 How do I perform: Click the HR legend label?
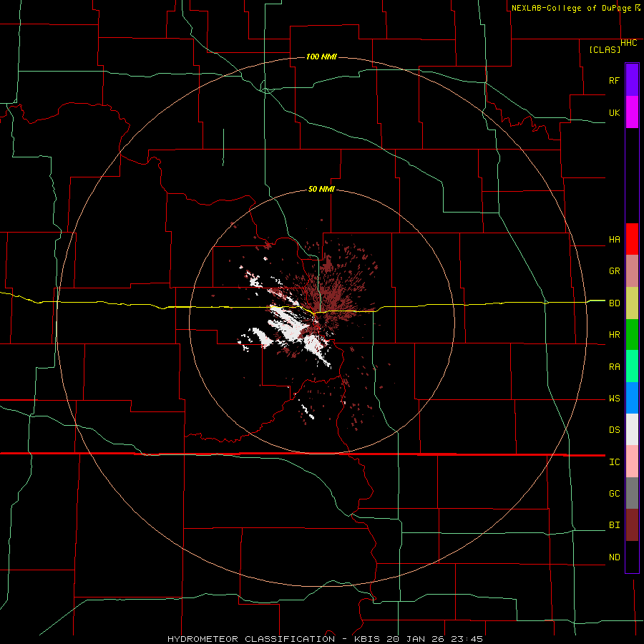tap(615, 335)
